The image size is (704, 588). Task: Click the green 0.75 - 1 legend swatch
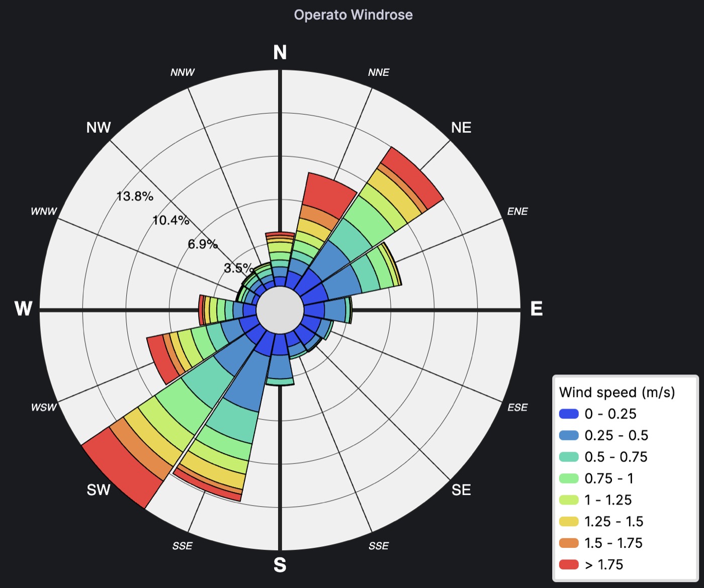pyautogui.click(x=569, y=478)
